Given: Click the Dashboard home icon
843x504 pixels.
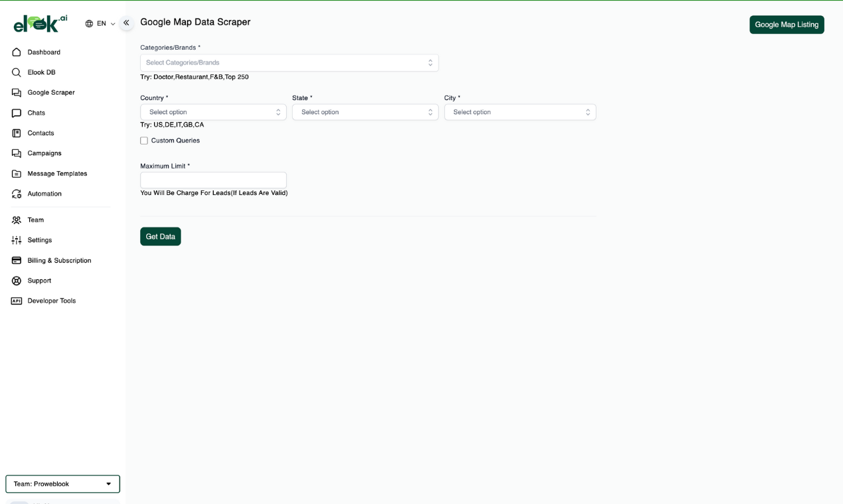Looking at the screenshot, I should point(17,52).
